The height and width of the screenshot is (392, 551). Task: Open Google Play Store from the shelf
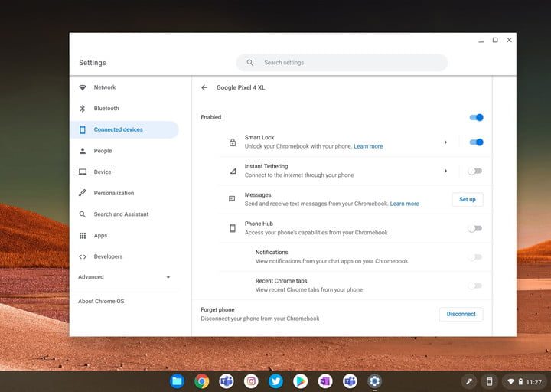301,381
